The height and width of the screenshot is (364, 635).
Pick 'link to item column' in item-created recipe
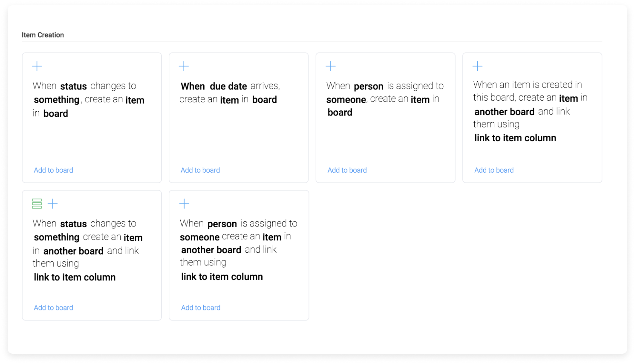515,138
